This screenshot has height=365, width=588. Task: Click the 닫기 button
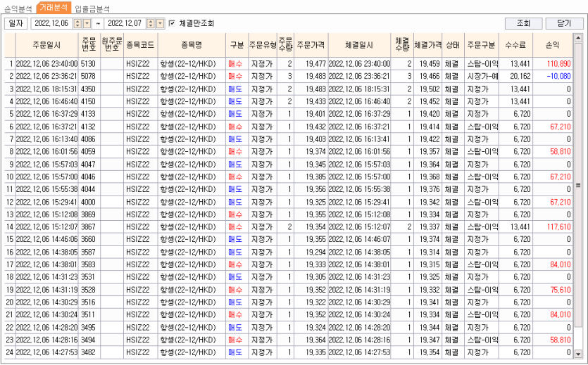tap(564, 23)
